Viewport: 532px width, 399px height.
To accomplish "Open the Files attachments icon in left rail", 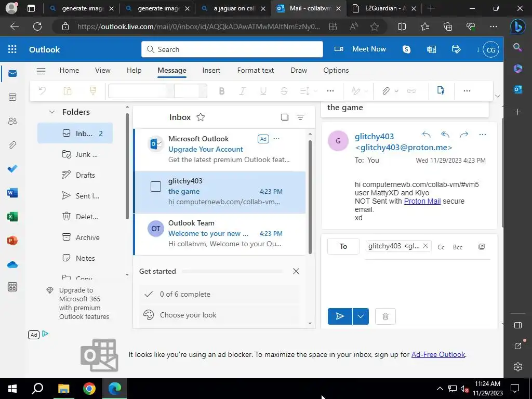I will (x=12, y=145).
